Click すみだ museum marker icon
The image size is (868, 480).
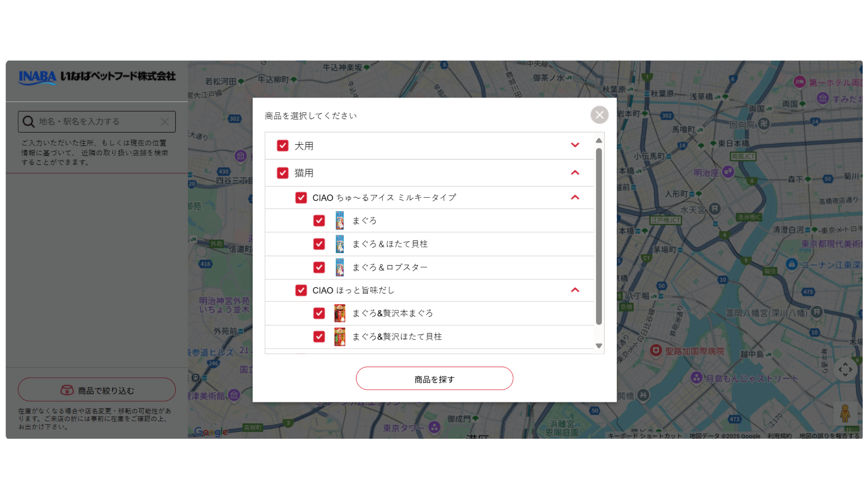pos(823,98)
